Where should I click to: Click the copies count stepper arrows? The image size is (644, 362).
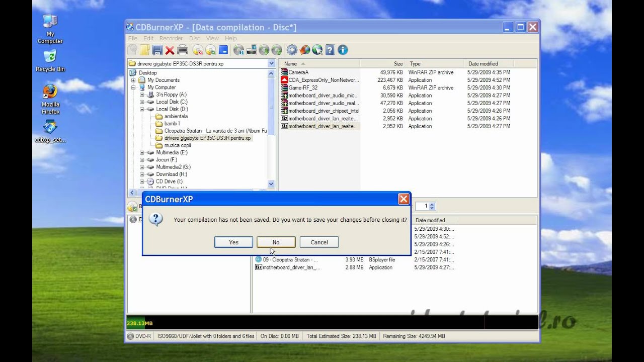(433, 206)
